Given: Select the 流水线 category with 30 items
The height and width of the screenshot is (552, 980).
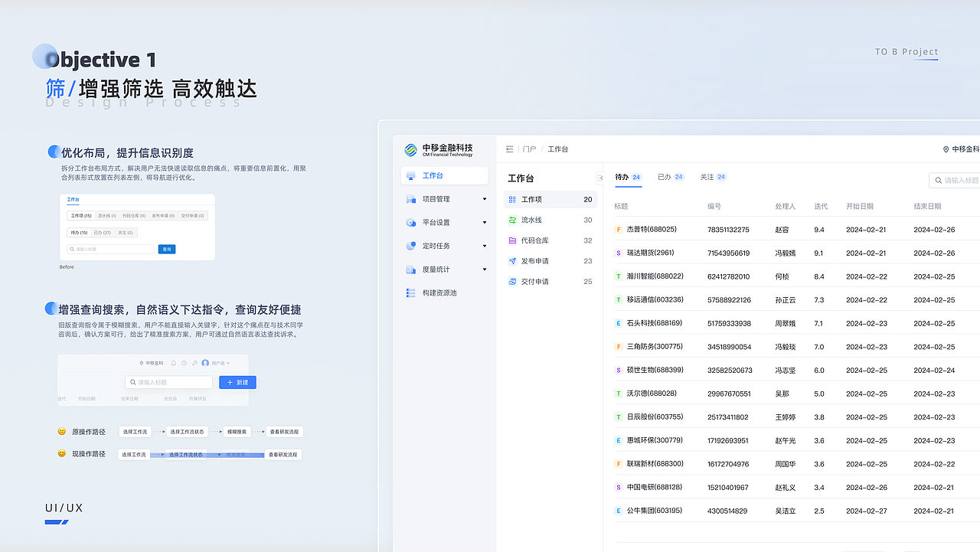Looking at the screenshot, I should [550, 220].
